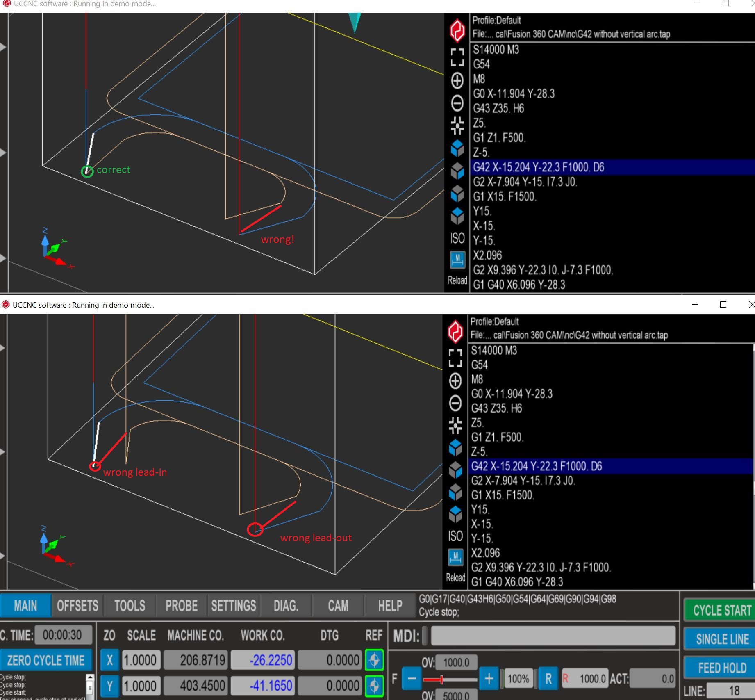Image resolution: width=755 pixels, height=700 pixels.
Task: Click the blue M icon in upper window
Action: click(x=457, y=259)
